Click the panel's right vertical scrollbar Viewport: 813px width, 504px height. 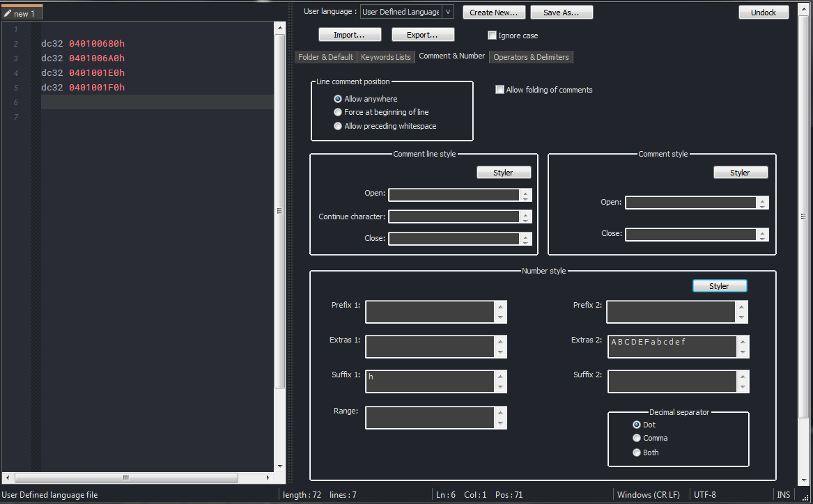point(803,218)
